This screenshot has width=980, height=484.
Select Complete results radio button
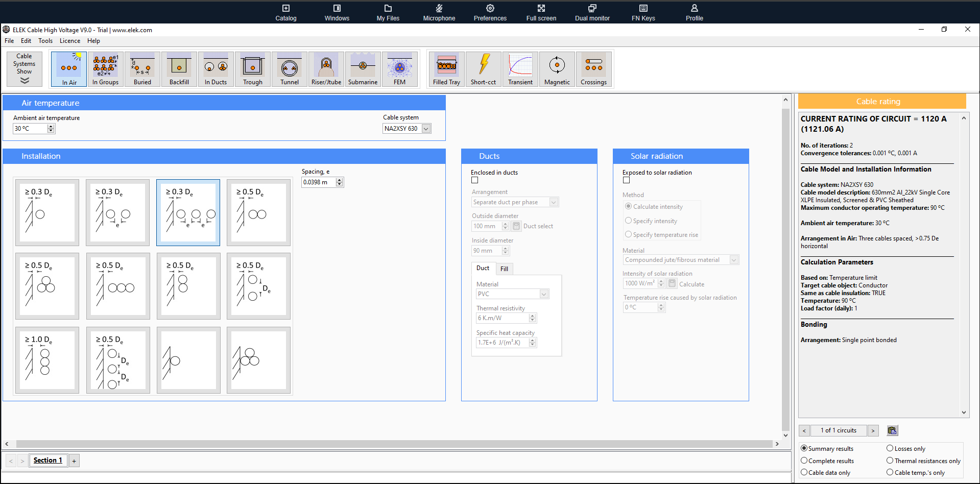coord(804,461)
